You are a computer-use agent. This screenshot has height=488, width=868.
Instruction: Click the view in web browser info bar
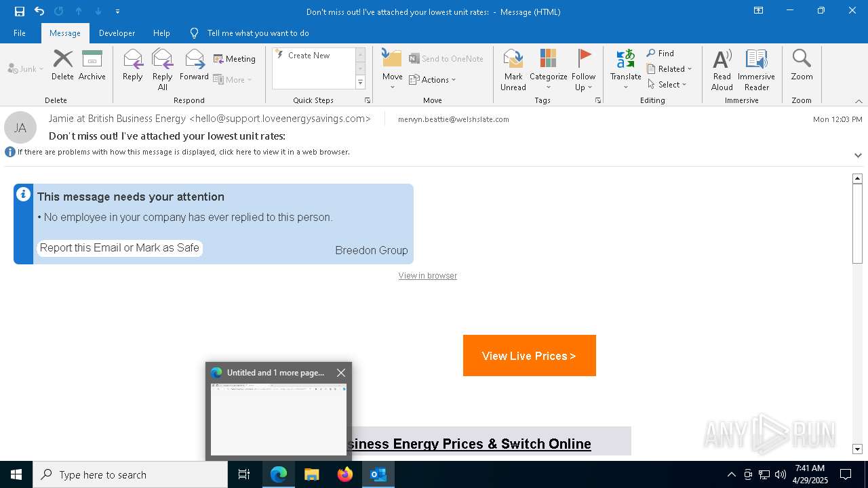click(184, 152)
